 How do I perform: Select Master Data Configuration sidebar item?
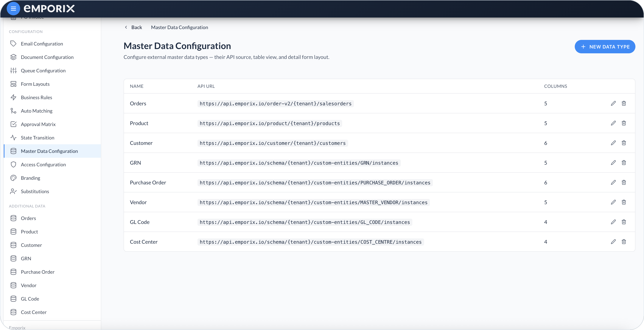pos(52,151)
